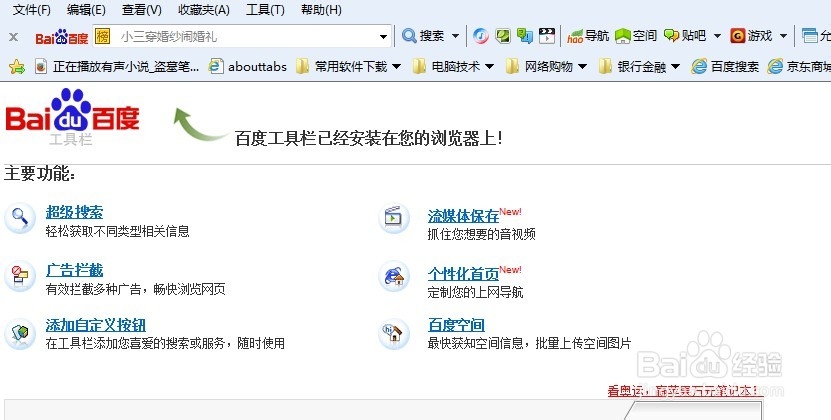Screen dimensions: 831x420
Task: Click the house icon beside 百度空间
Action: [x=394, y=334]
